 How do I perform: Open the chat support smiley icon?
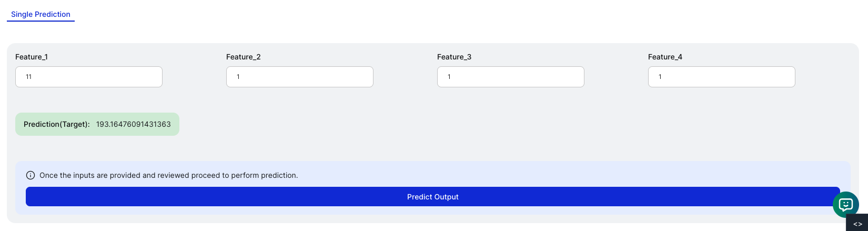coord(845,205)
